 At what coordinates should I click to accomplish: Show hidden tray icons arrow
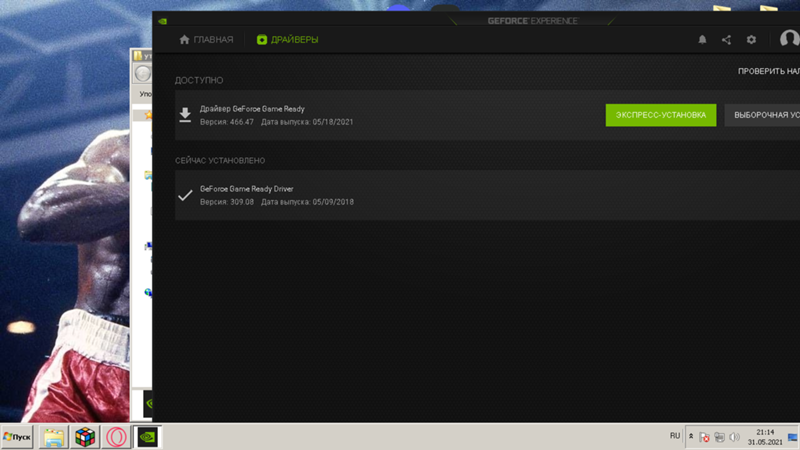691,437
